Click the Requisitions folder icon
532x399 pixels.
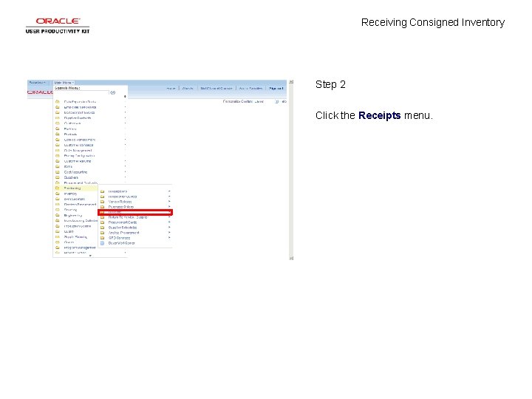coord(102,191)
